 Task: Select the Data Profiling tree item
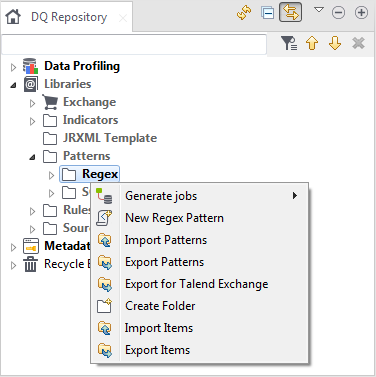tap(82, 66)
